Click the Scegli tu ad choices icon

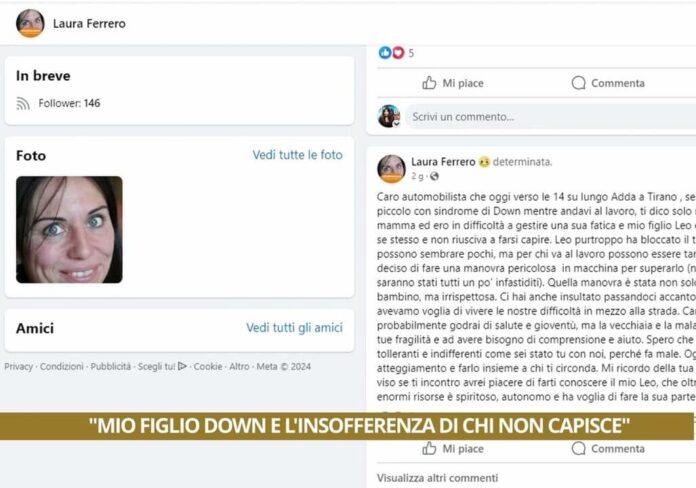coord(182,366)
